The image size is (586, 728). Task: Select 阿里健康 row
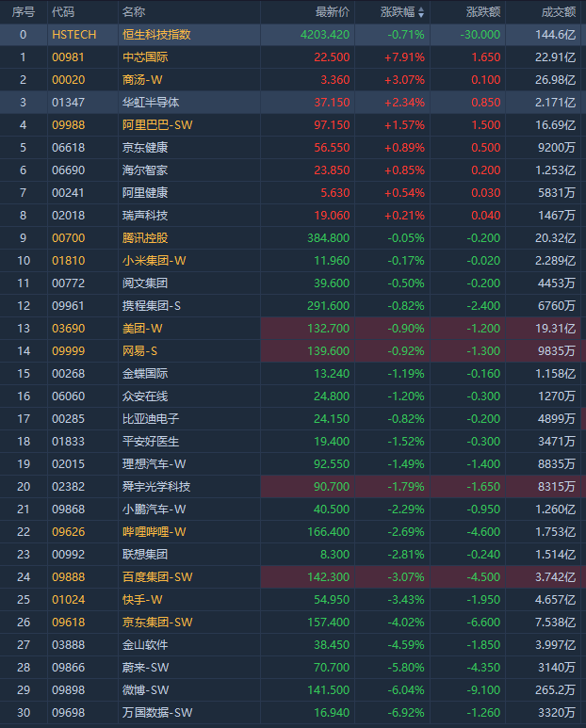click(293, 193)
